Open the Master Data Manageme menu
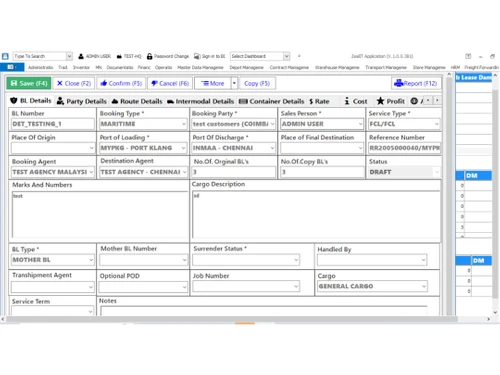 tap(200, 67)
